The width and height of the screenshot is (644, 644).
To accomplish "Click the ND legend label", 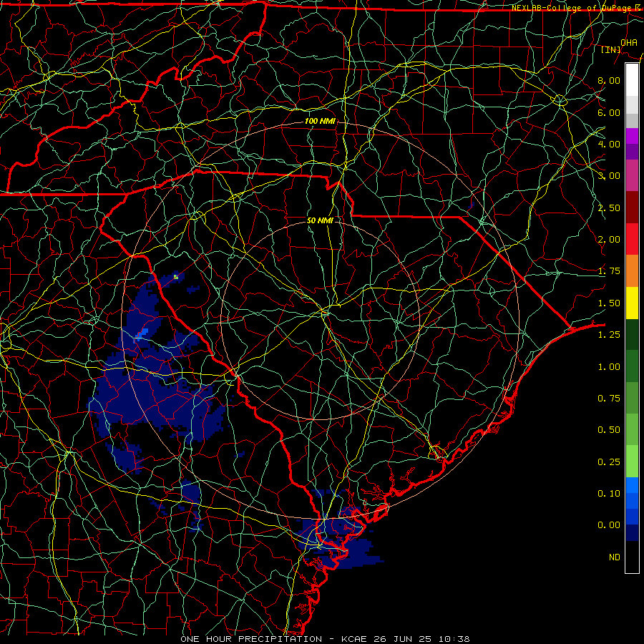I will pyautogui.click(x=615, y=557).
